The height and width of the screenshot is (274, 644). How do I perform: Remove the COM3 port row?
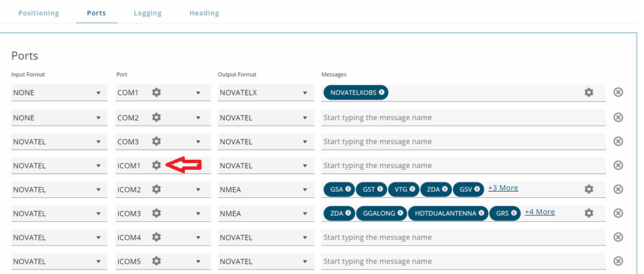point(618,141)
